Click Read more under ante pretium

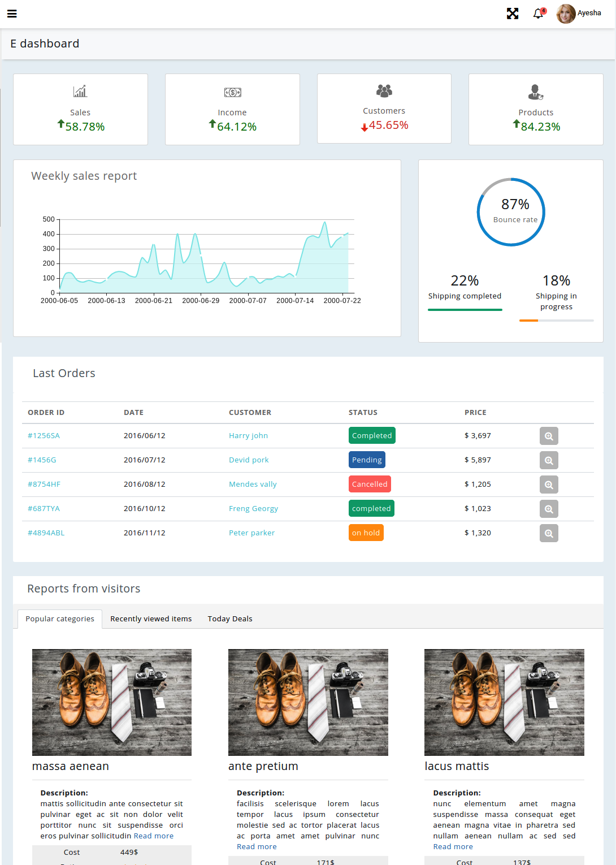click(x=257, y=847)
